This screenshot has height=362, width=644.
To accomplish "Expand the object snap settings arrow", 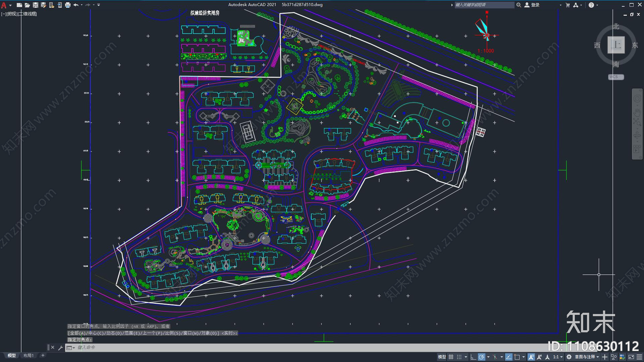I will pyautogui.click(x=524, y=357).
